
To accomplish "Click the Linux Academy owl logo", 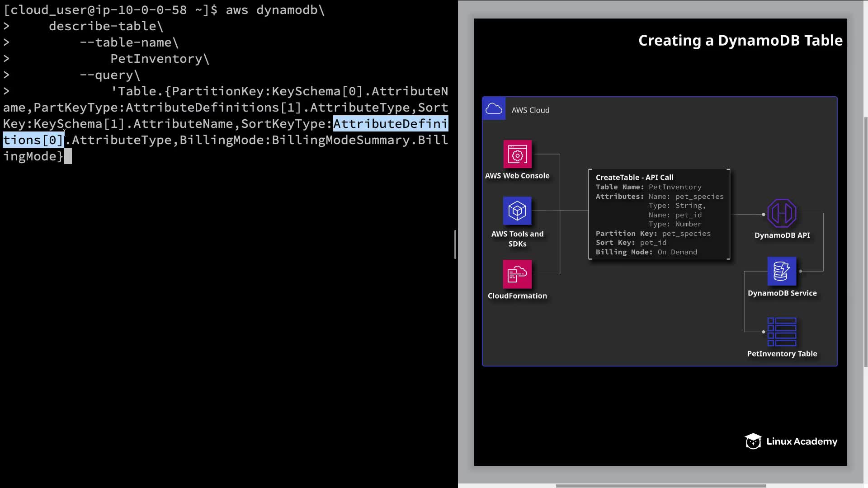I will click(753, 441).
